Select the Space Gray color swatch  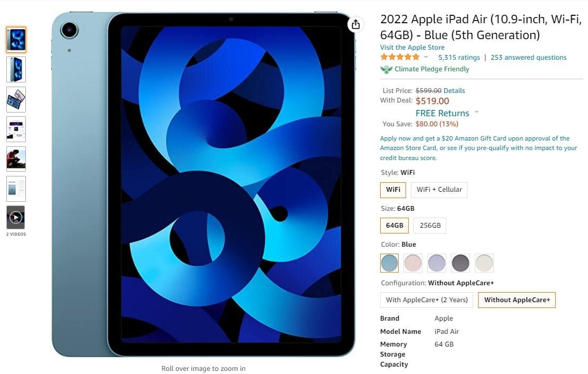tap(460, 263)
